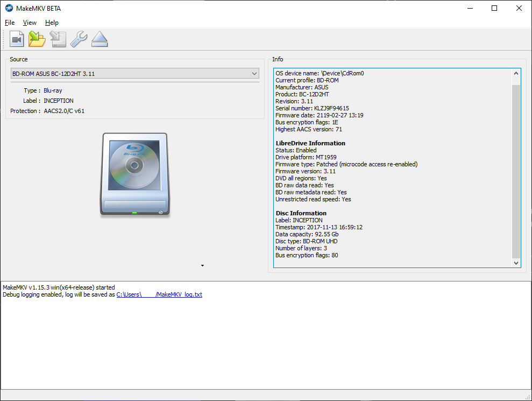Expand the BD-ROM ASUS source drive dropdown
This screenshot has height=401, width=532.
[x=134, y=74]
